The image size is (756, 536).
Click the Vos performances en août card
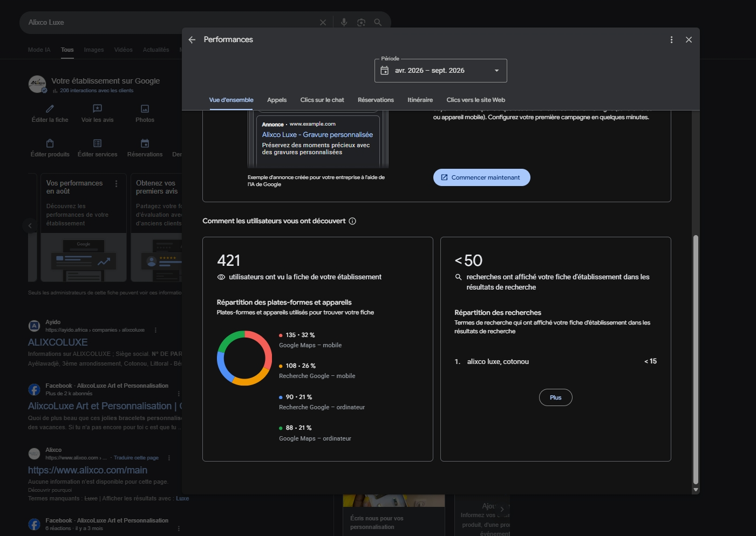tap(83, 228)
